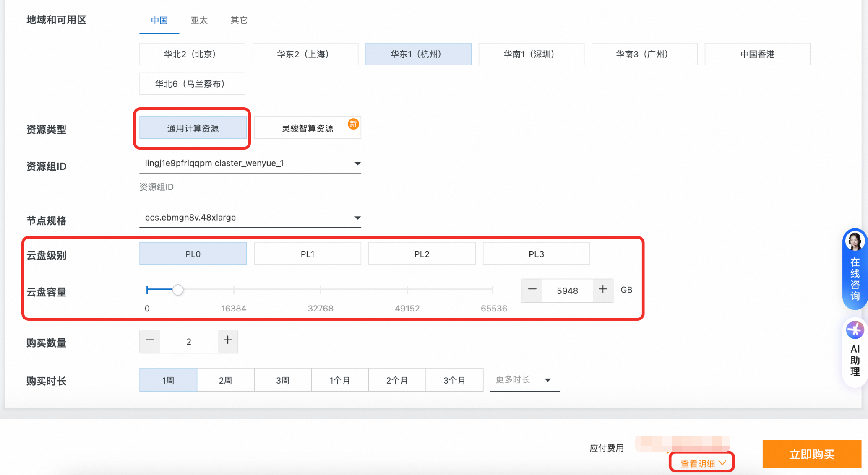868x475 pixels.
Task: Click the disk capacity slider handle
Action: coord(178,290)
